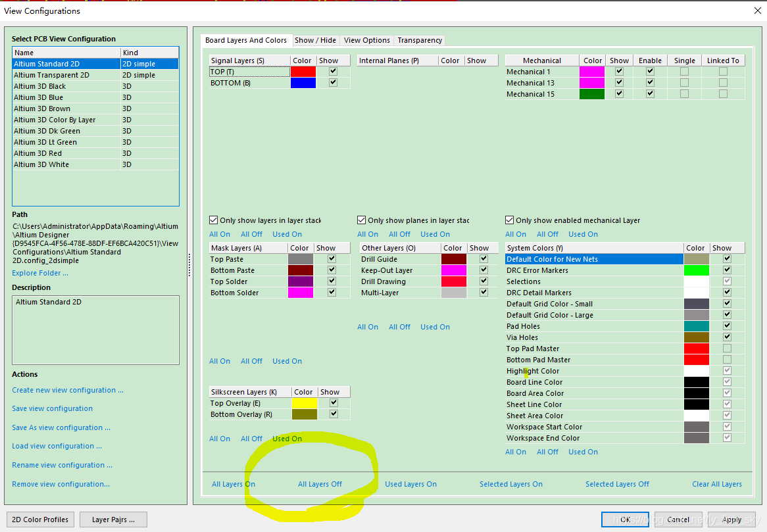The width and height of the screenshot is (767, 532).
Task: Toggle Show checkbox for TOP (T) layer
Action: pos(333,72)
